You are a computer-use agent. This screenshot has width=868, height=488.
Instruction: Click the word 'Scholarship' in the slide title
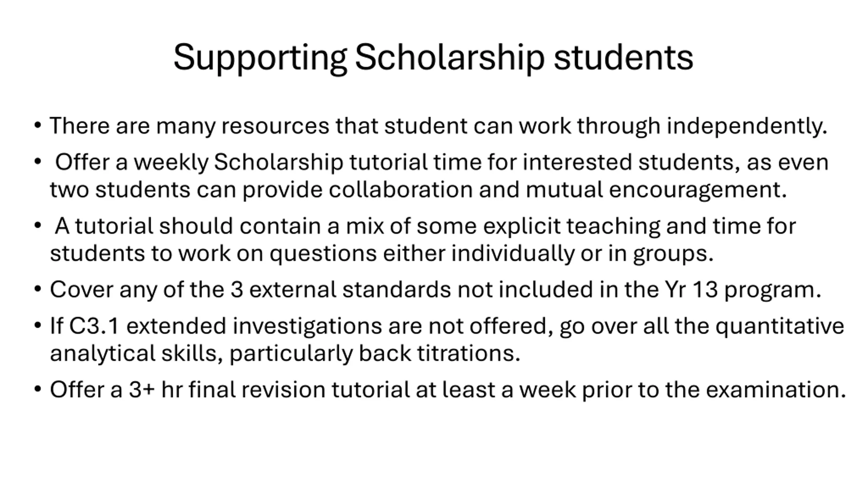[450, 58]
